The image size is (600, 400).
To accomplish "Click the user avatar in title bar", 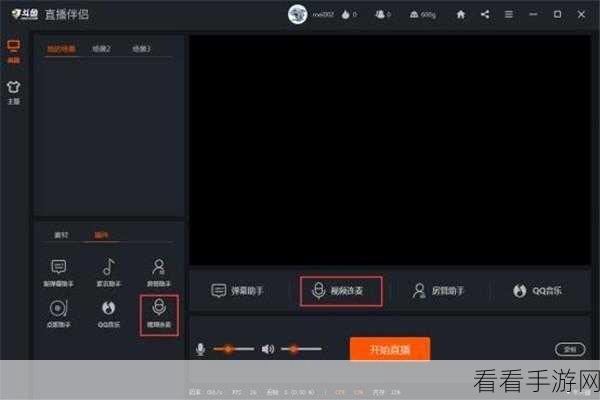I will point(297,15).
